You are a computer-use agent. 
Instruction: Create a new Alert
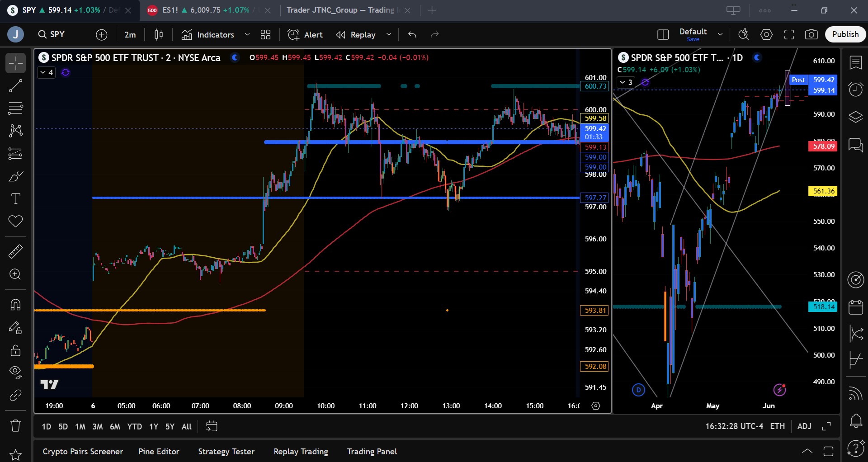tap(305, 34)
